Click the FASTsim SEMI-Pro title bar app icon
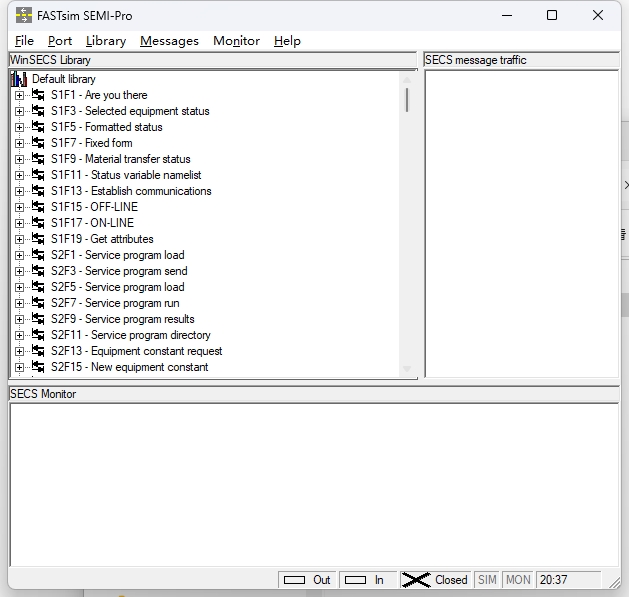The image size is (629, 597). [24, 15]
